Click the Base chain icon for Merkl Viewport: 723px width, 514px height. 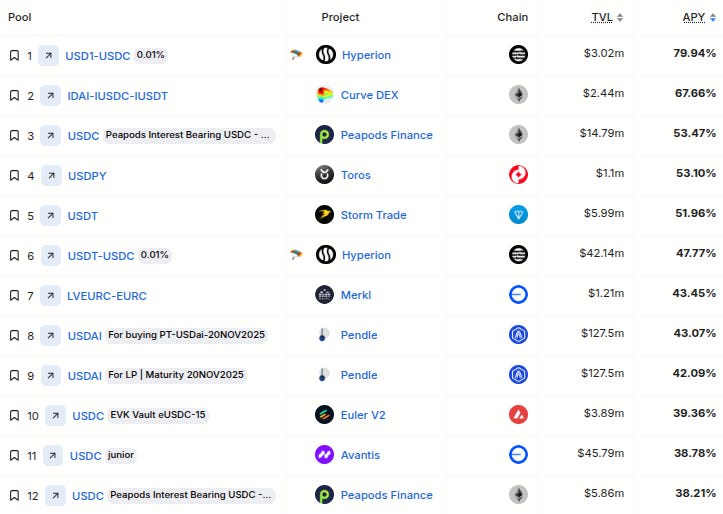pyautogui.click(x=518, y=295)
